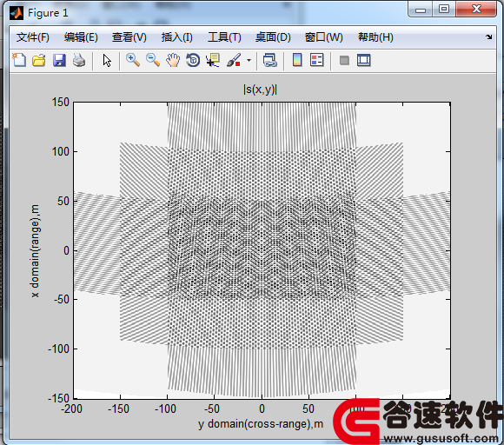The image size is (504, 445).
Task: Click x-axis tick label -150
Action: (x=118, y=408)
